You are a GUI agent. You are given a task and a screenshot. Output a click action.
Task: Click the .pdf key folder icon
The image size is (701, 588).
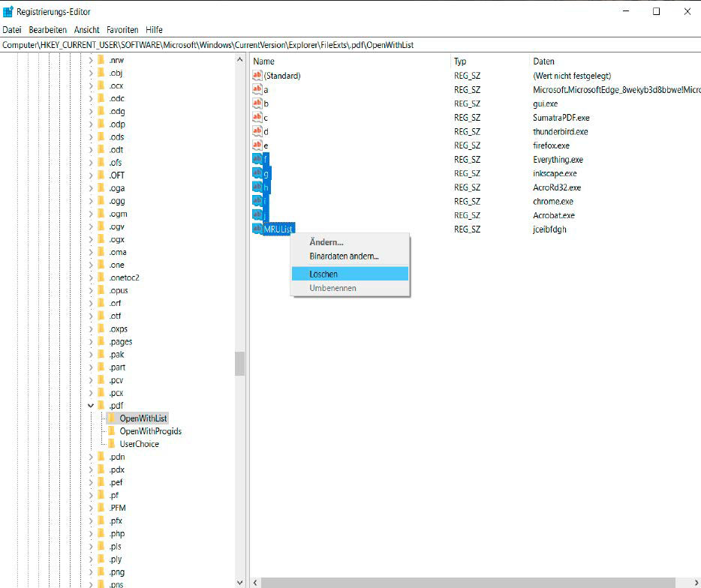pos(101,406)
